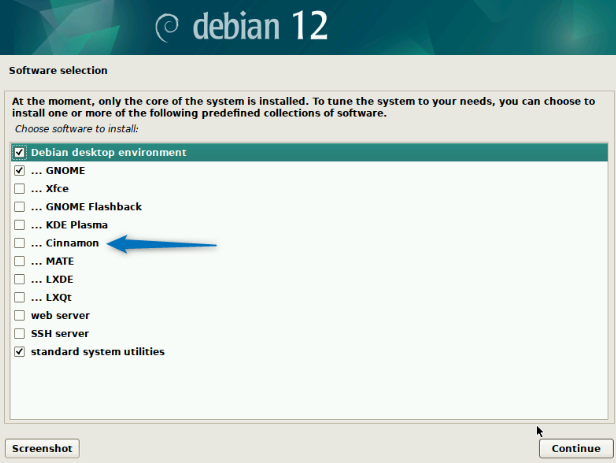The width and height of the screenshot is (616, 463).
Task: Click the Debian swirl logo
Action: pos(167,27)
